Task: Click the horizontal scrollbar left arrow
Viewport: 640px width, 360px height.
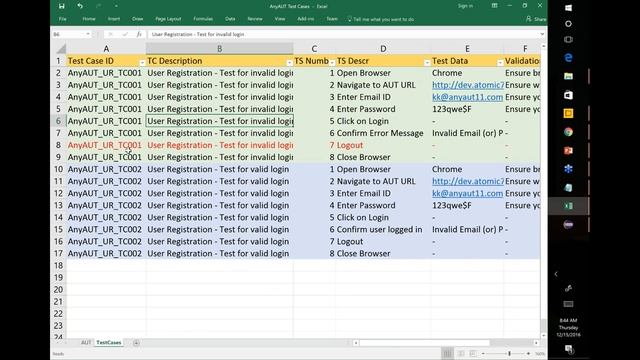Action: click(356, 343)
